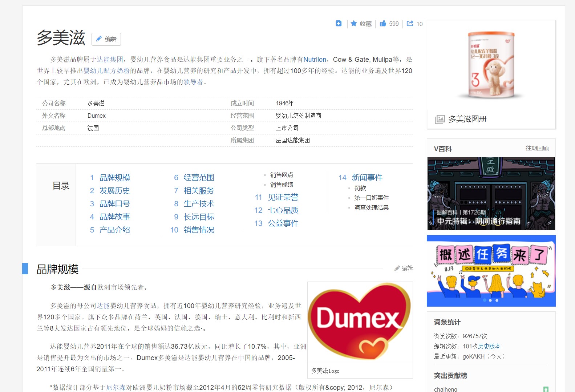Viewport: 575px width, 392px height.
Task: Click the pencil 编辑 button next to 多美滋 title
Action: point(106,39)
